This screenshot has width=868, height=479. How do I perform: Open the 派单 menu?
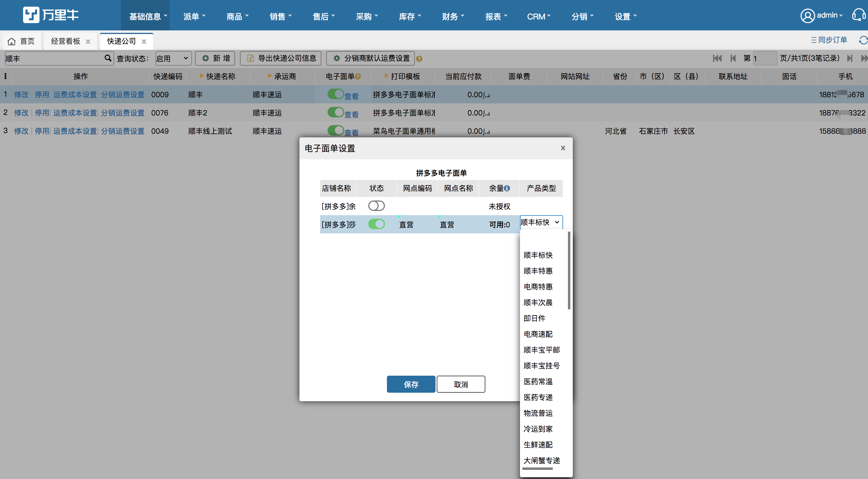[x=194, y=16]
